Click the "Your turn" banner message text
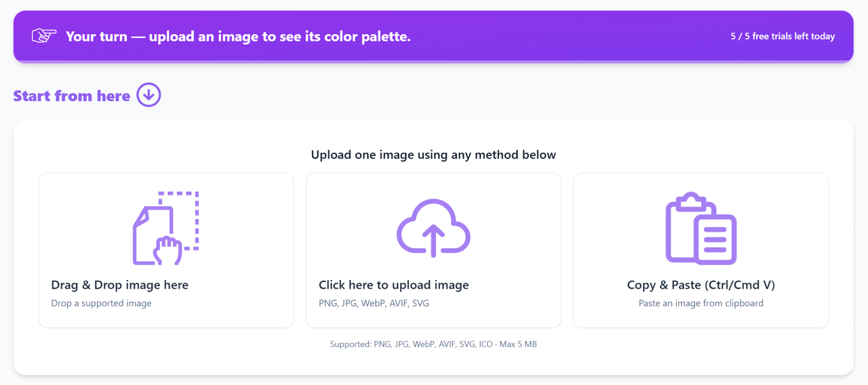The image size is (868, 385). coord(238,36)
